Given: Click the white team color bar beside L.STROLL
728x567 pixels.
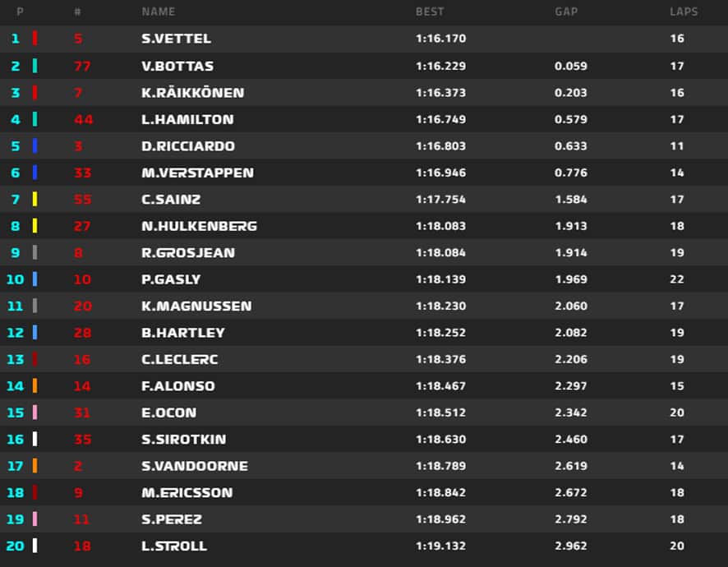Looking at the screenshot, I should pyautogui.click(x=35, y=545).
